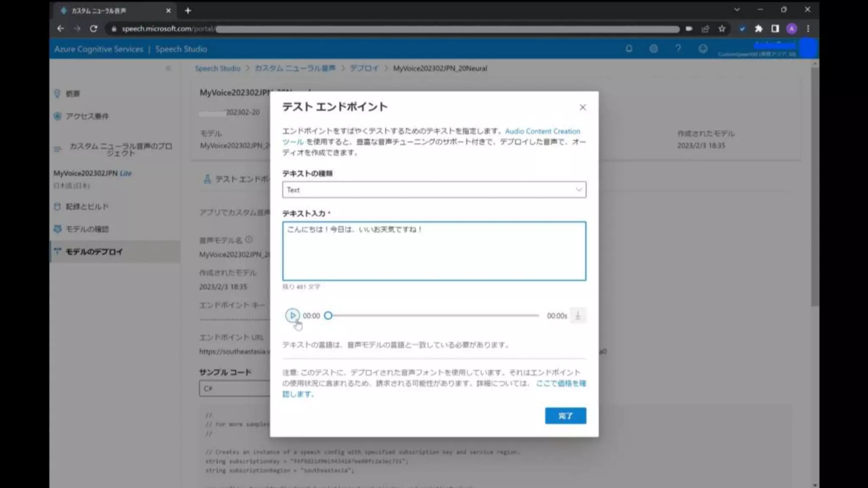Bookmark this page with star icon
The width and height of the screenshot is (868, 488).
[x=722, y=29]
